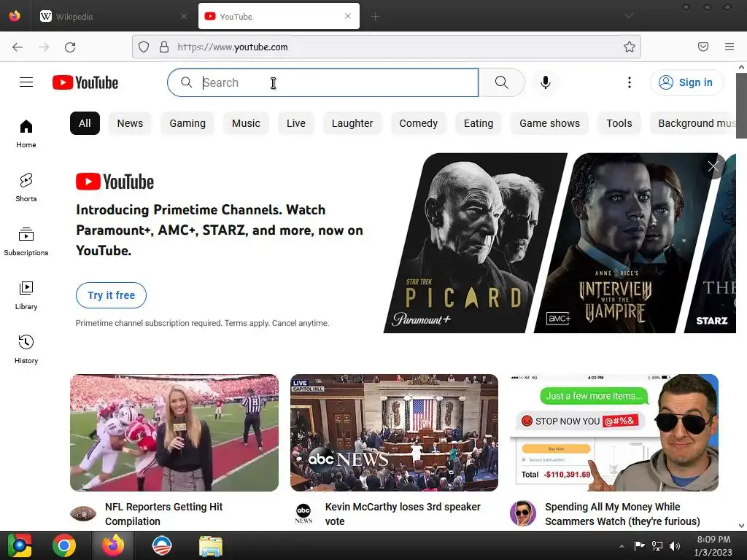This screenshot has width=747, height=560.
Task: Click the Sign in button
Action: 686,82
